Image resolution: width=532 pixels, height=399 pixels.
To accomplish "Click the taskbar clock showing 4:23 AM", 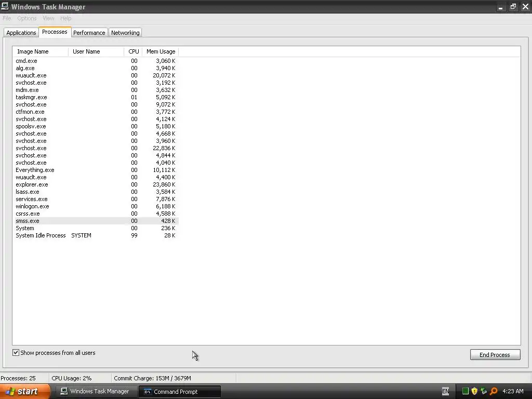I will (x=513, y=391).
